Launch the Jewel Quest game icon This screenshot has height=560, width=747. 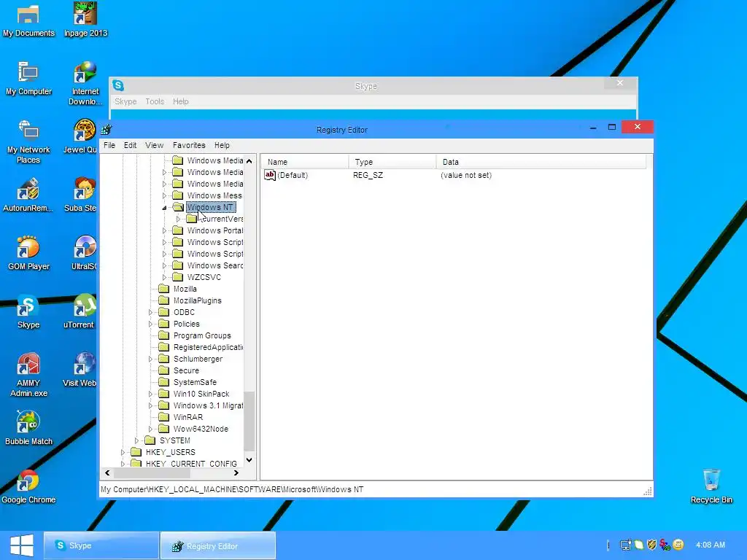81,136
